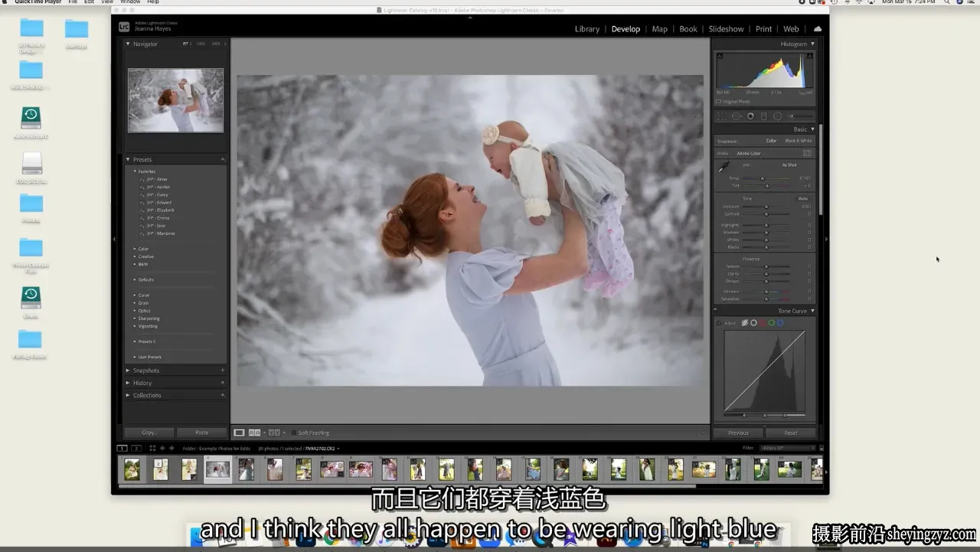Open the Profile Browser grid icon
Image resolution: width=980 pixels, height=552 pixels.
(x=807, y=153)
